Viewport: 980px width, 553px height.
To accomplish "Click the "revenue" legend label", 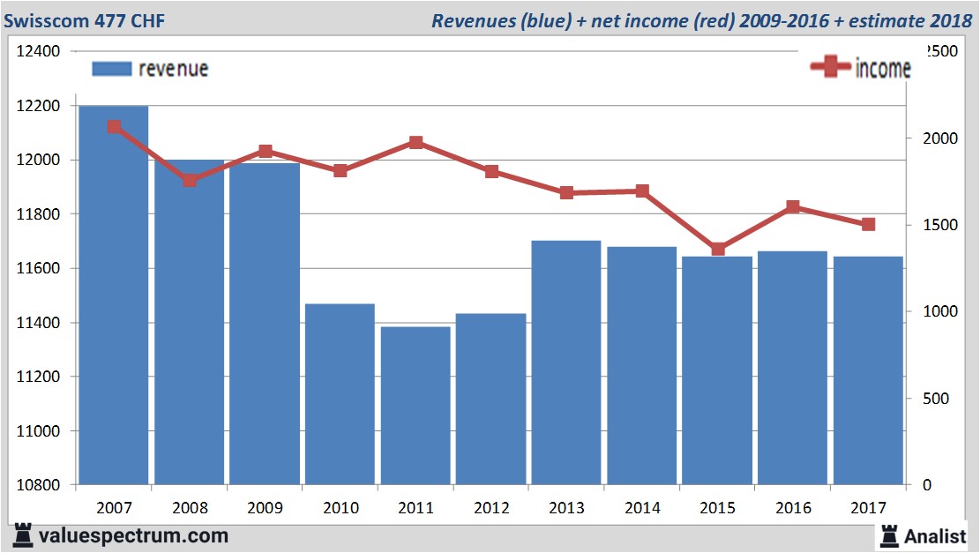I will [x=173, y=69].
